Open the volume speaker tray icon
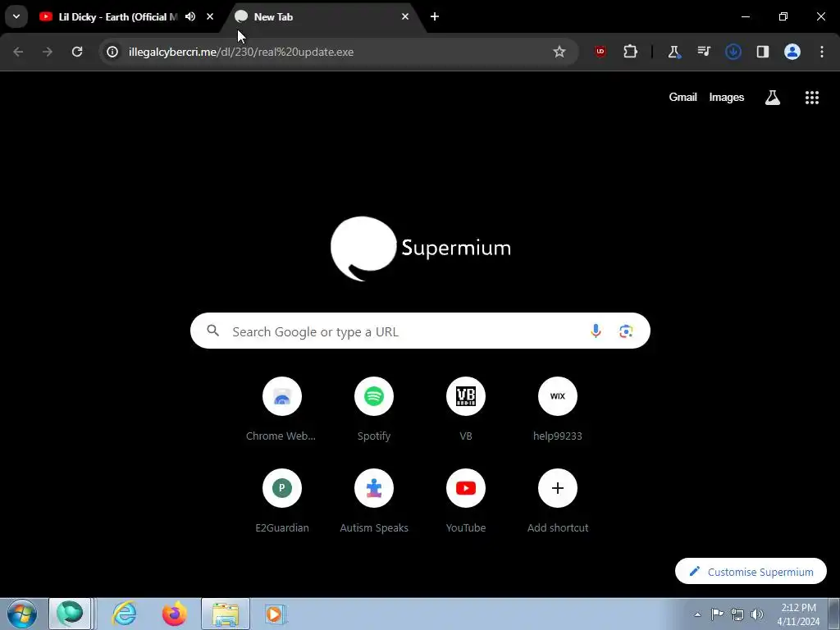This screenshot has width=840, height=630. point(757,614)
